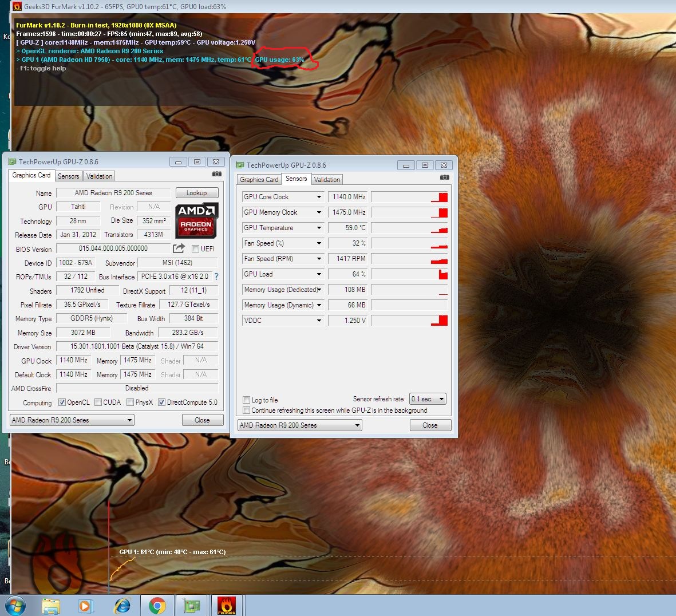Enable continue refreshing in background checkbox

point(247,410)
